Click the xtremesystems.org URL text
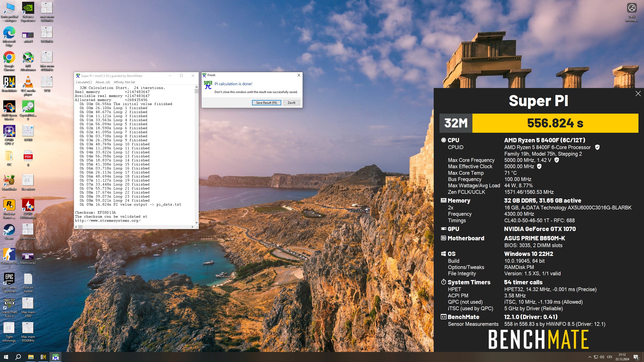The width and height of the screenshot is (644, 362). pos(108,220)
